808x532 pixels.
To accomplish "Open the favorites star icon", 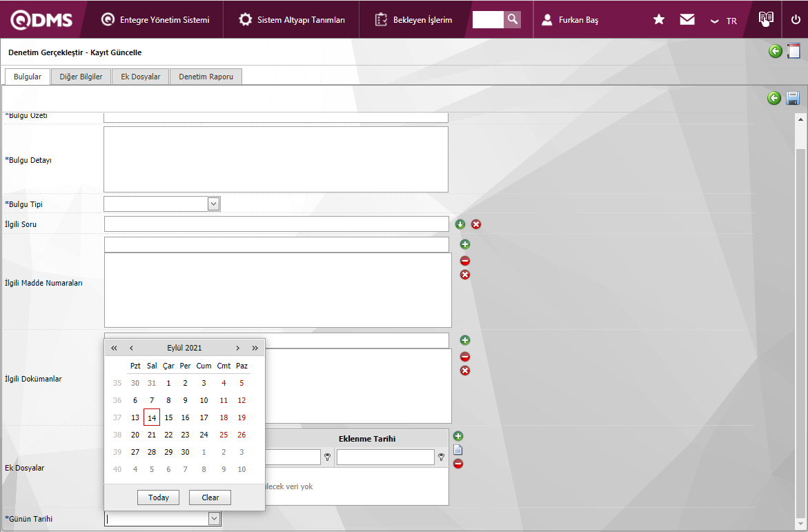I will [x=658, y=19].
